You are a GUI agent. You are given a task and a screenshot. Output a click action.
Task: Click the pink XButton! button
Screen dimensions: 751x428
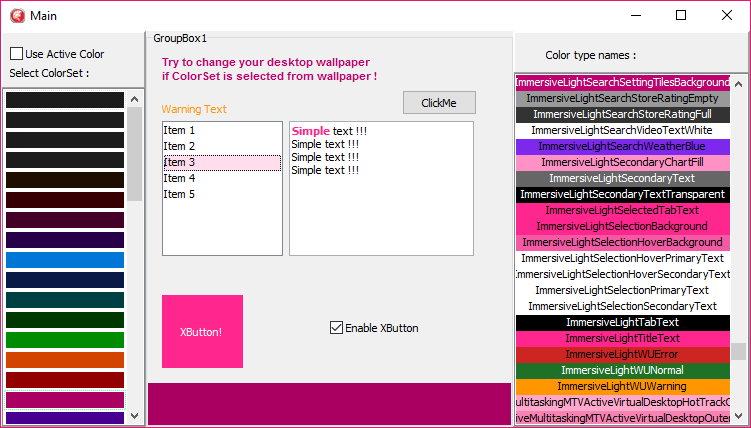pos(202,332)
